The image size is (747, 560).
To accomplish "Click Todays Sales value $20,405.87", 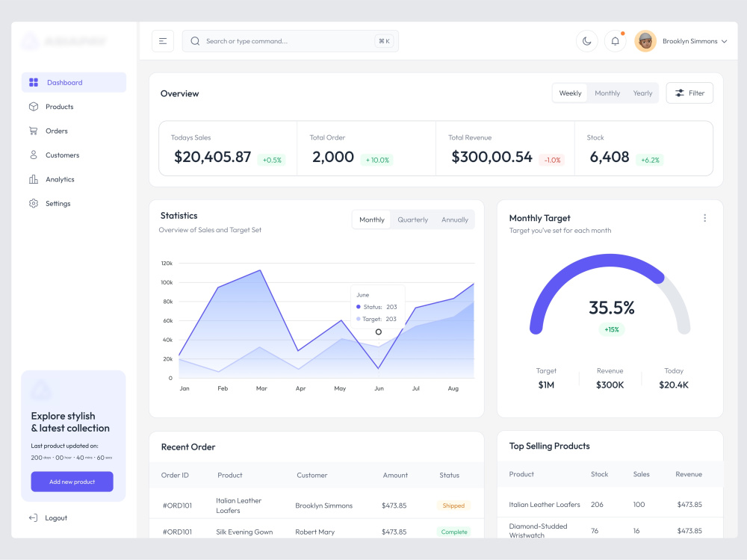I will click(212, 157).
